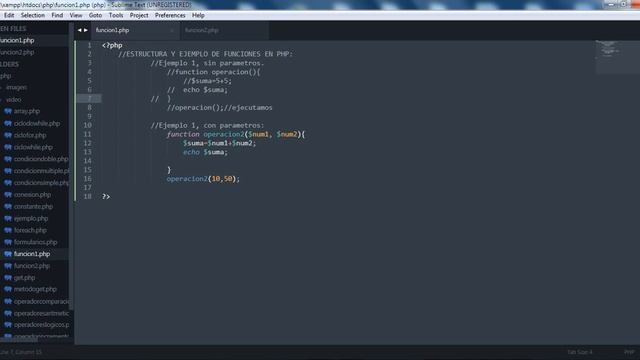This screenshot has width=640, height=360.
Task: Go to the next tab with right arrow
Action: [x=86, y=30]
